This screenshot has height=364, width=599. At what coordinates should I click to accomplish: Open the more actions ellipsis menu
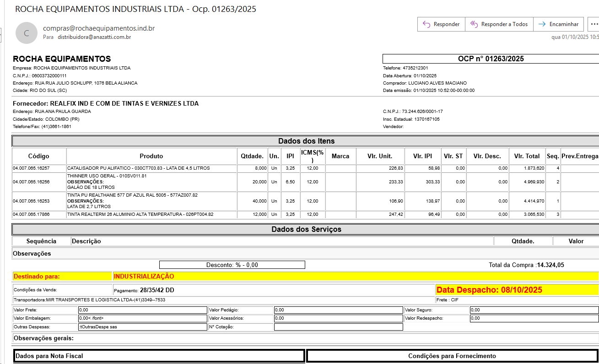(x=594, y=24)
